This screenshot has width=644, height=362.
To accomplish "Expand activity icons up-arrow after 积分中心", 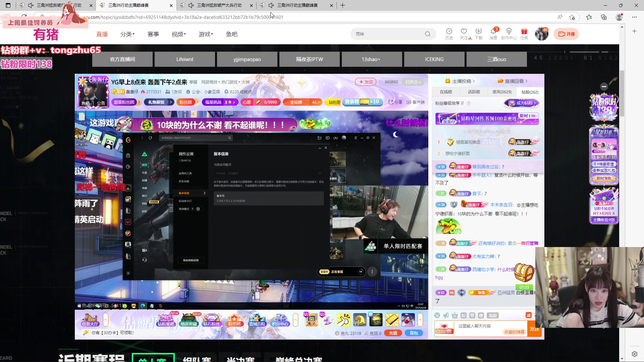I will tap(296, 320).
